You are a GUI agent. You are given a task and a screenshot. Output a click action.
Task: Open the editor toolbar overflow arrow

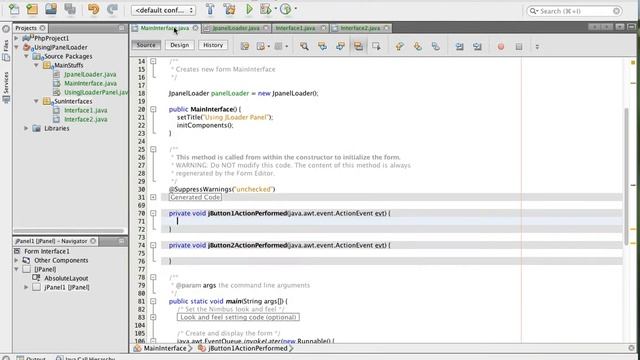click(x=537, y=47)
